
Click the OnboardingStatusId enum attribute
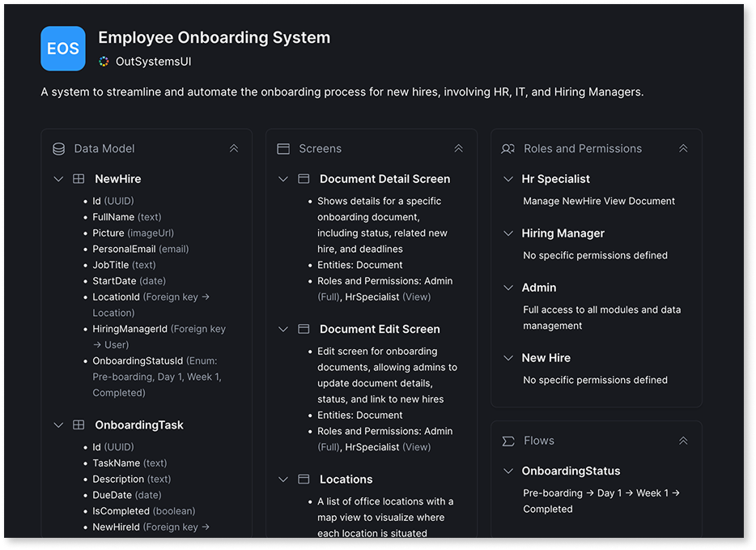click(x=157, y=377)
